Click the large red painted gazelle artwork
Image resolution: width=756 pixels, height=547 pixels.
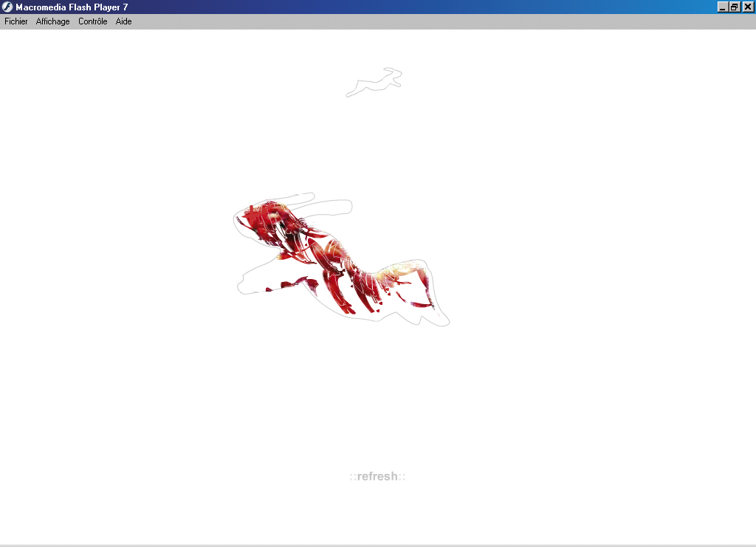tap(341, 260)
